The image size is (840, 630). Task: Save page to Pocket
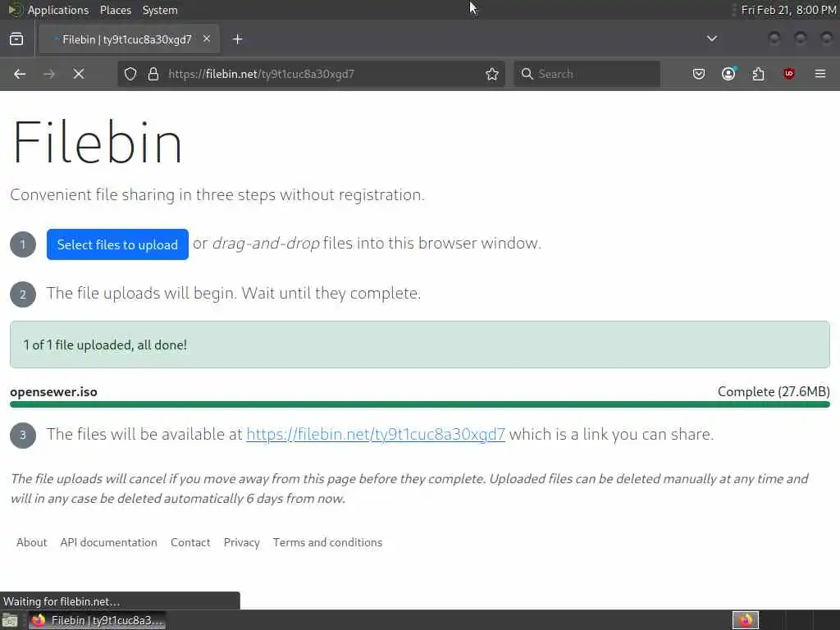point(699,74)
